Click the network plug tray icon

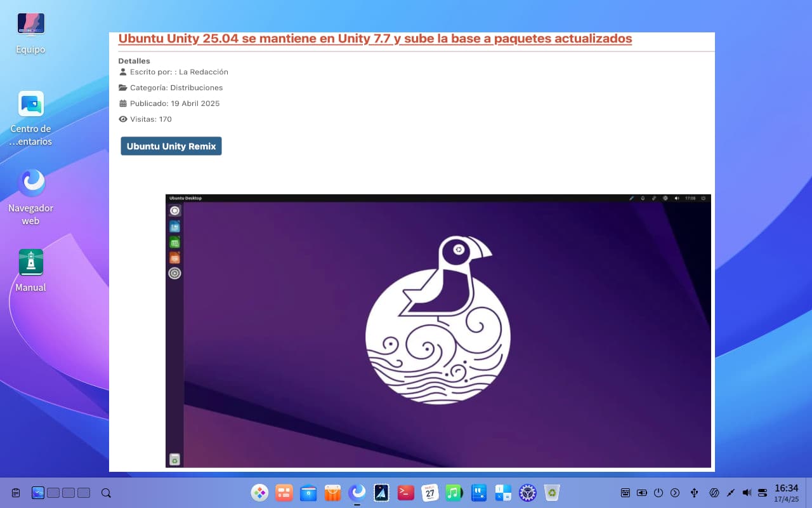pyautogui.click(x=730, y=493)
